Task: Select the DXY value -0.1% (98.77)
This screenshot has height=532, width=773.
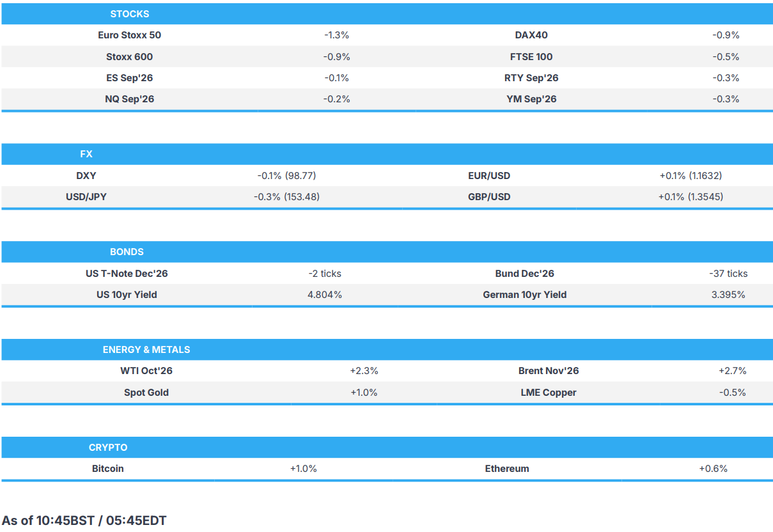Action: click(286, 175)
